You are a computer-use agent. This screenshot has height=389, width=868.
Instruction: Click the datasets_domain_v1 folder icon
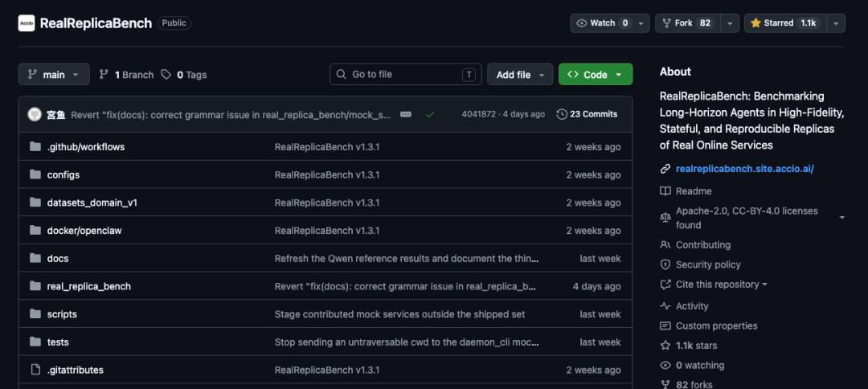(x=35, y=203)
